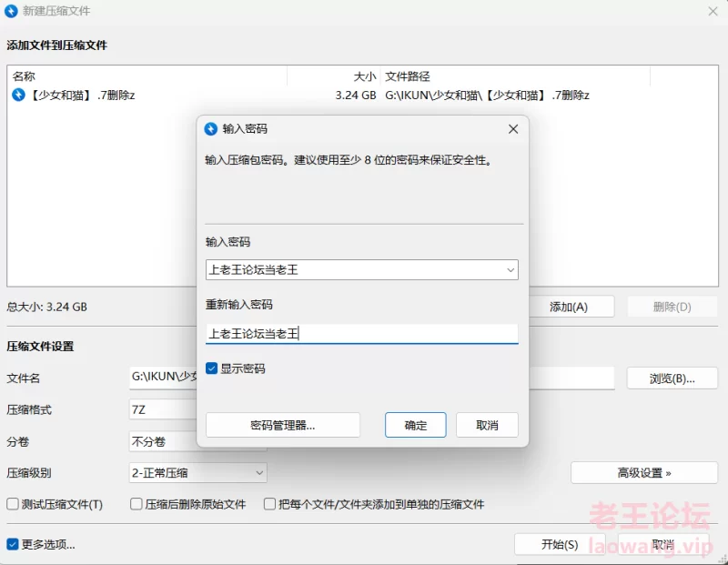The image size is (728, 565).
Task: Uncheck the 显示密码 checkbox
Action: 212,368
